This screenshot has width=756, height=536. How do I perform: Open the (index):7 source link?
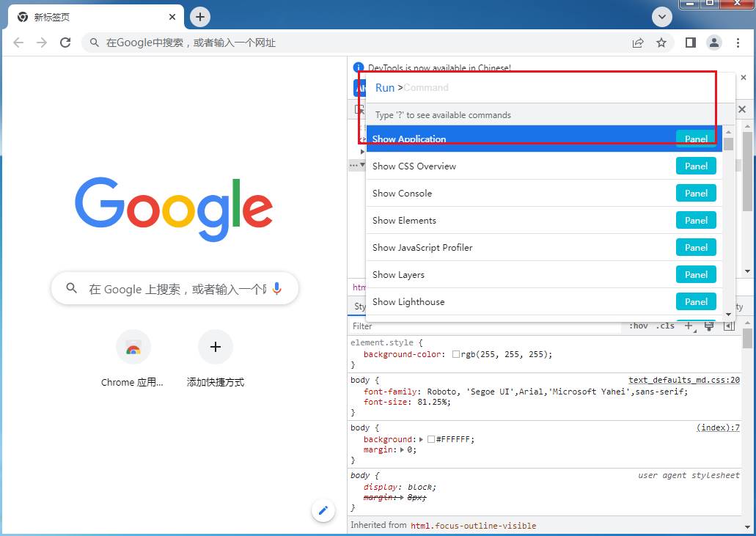click(x=718, y=427)
